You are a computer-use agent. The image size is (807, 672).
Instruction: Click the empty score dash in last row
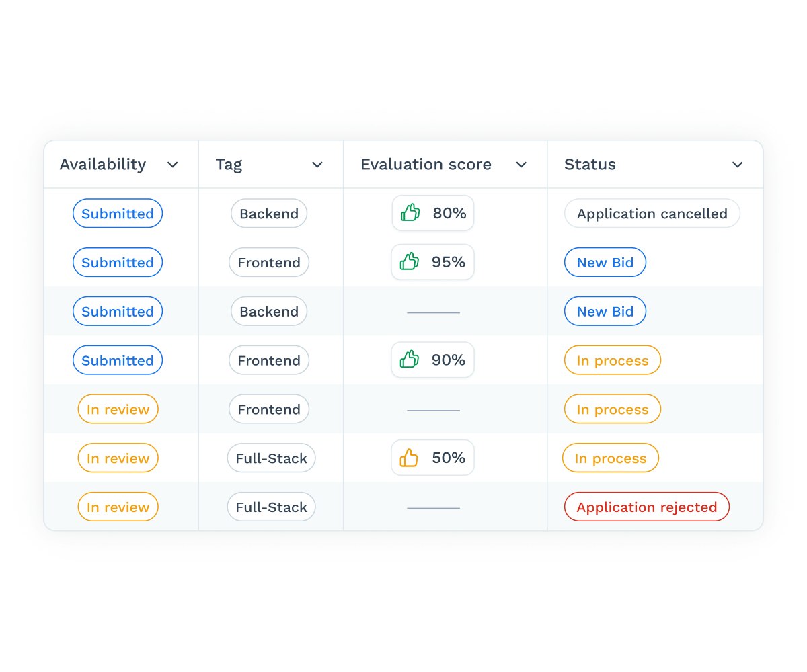tap(433, 508)
